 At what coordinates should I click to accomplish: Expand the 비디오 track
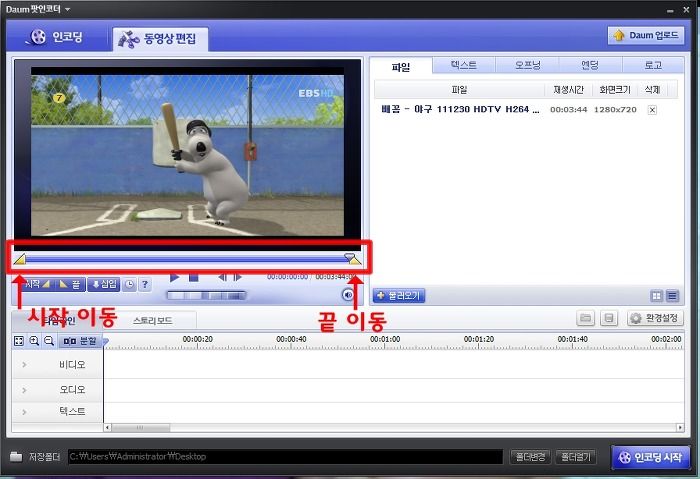[25, 365]
